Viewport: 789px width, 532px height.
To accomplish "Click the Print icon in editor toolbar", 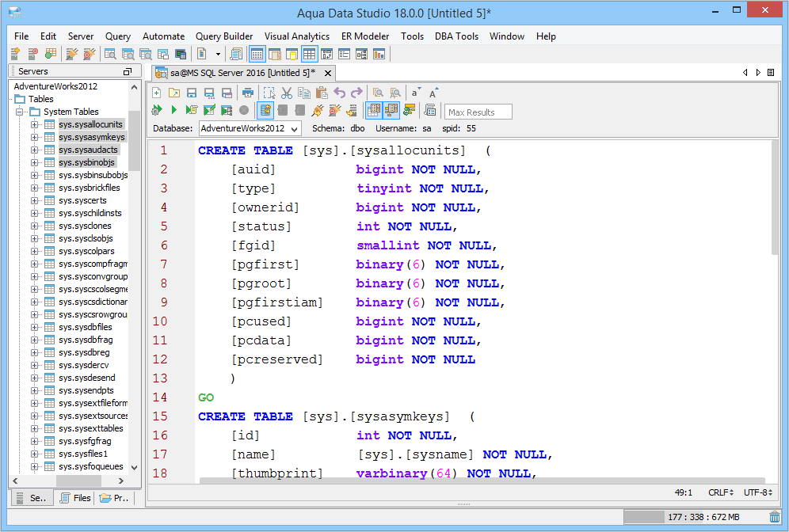I will point(248,93).
